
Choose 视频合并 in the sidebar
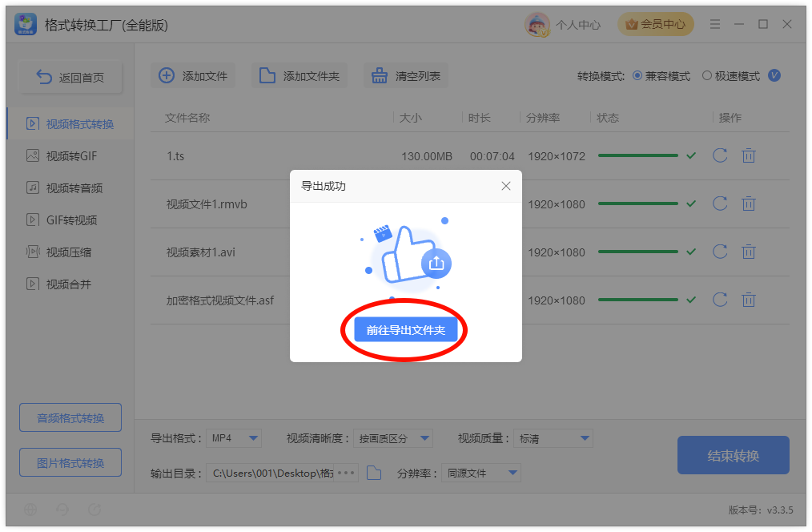point(58,284)
